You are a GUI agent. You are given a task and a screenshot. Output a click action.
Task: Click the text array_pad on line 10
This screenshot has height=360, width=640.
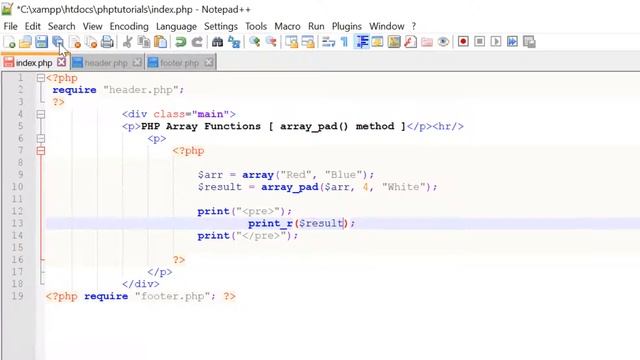click(x=290, y=187)
